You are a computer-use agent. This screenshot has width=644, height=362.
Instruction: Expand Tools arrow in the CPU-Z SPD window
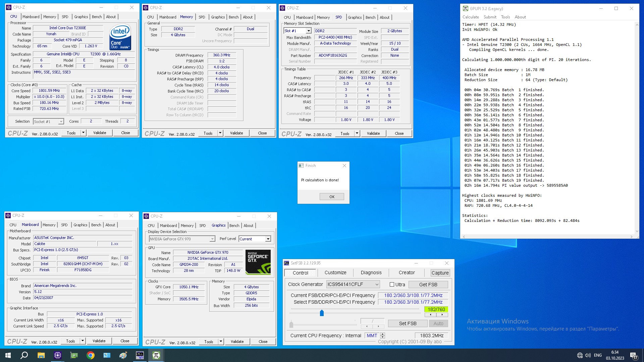pos(357,133)
